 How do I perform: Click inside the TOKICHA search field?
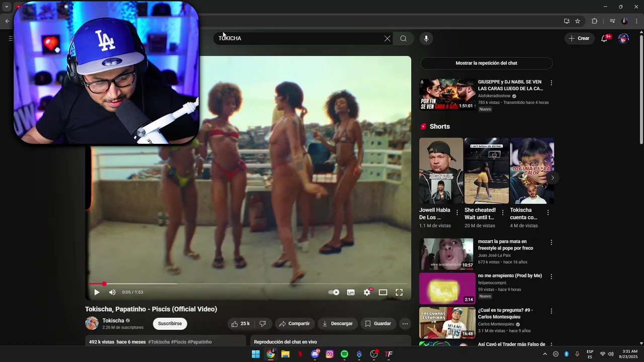tap(302, 38)
